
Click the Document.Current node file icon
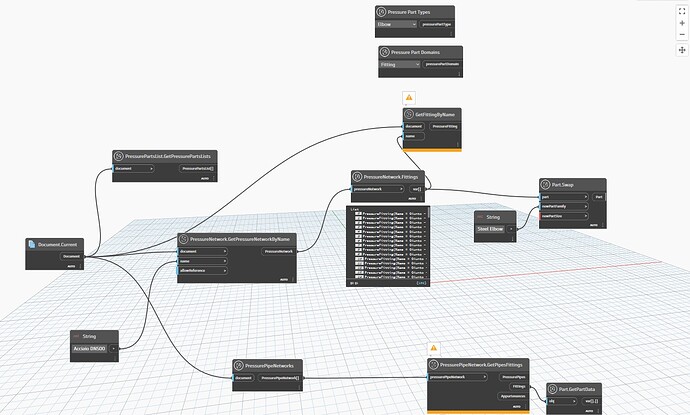pyautogui.click(x=32, y=244)
